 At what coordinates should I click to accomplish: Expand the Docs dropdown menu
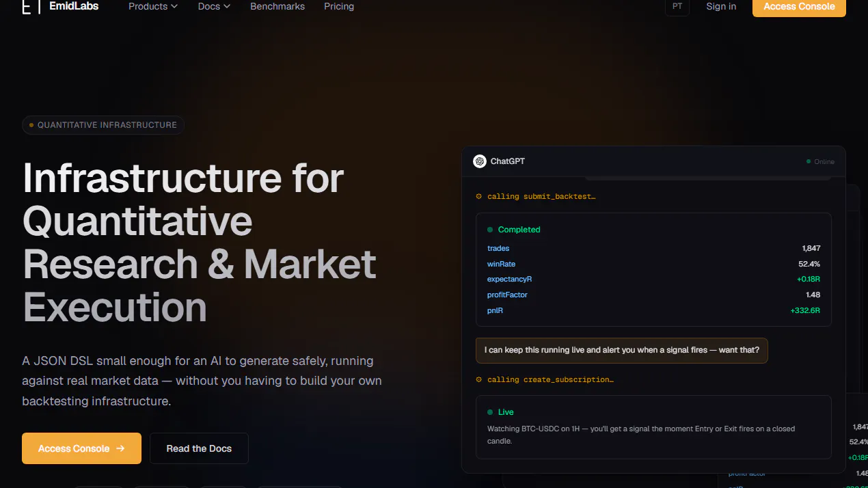pyautogui.click(x=214, y=6)
